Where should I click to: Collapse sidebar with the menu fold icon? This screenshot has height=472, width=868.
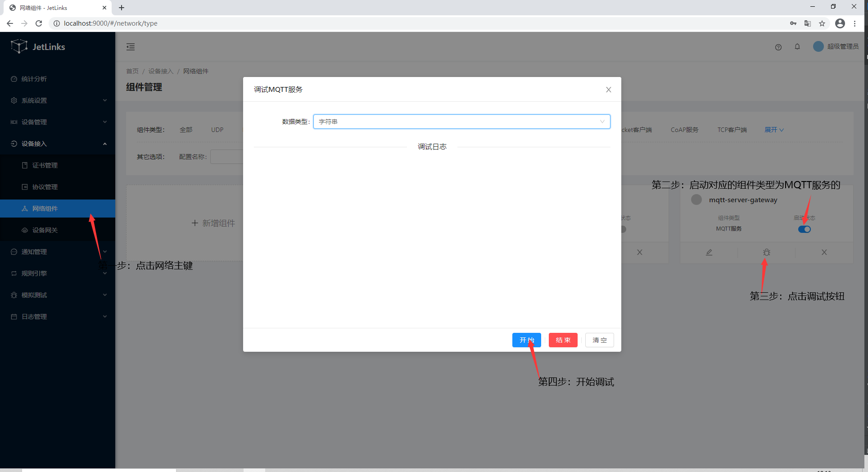coord(131,47)
